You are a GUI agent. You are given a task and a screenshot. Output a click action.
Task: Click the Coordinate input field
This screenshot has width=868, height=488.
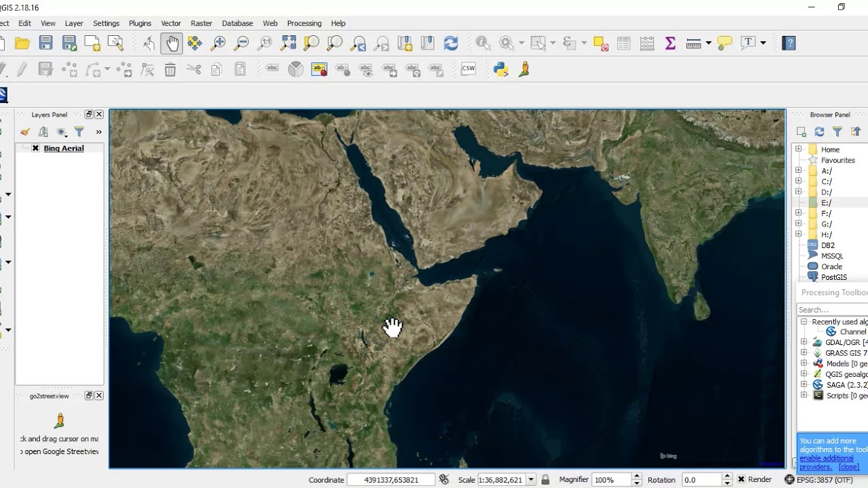(391, 480)
